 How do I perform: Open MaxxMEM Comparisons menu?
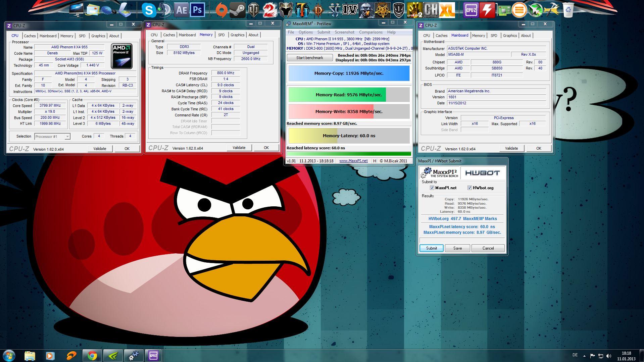pos(370,32)
